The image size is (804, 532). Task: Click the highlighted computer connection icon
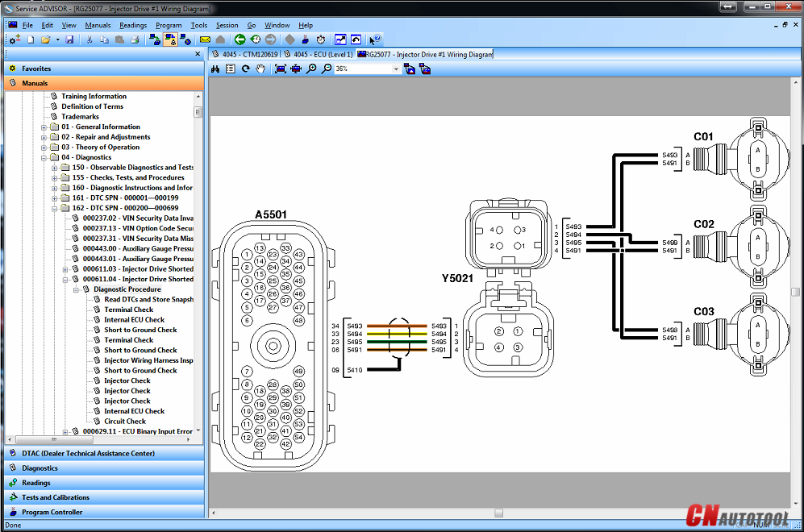170,39
